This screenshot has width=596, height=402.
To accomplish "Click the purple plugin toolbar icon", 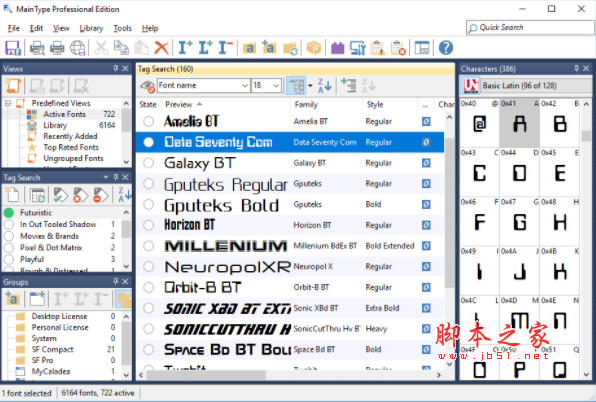I will click(338, 48).
